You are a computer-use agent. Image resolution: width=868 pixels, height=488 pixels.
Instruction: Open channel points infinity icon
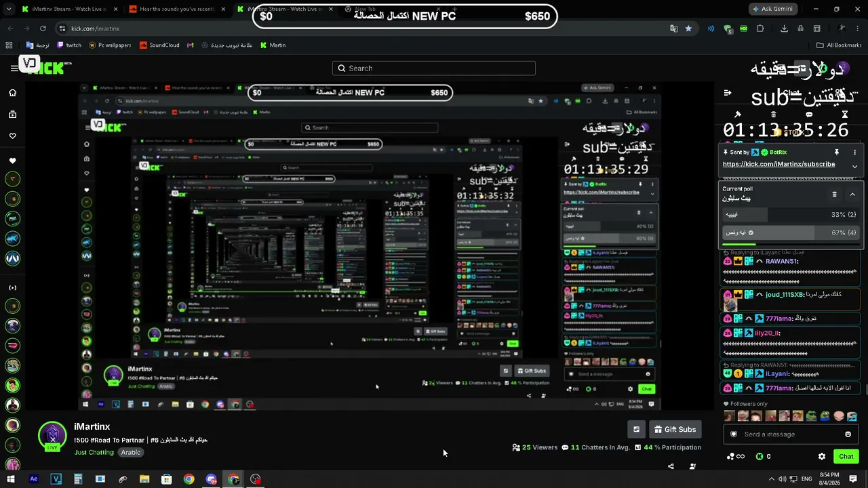click(x=736, y=456)
